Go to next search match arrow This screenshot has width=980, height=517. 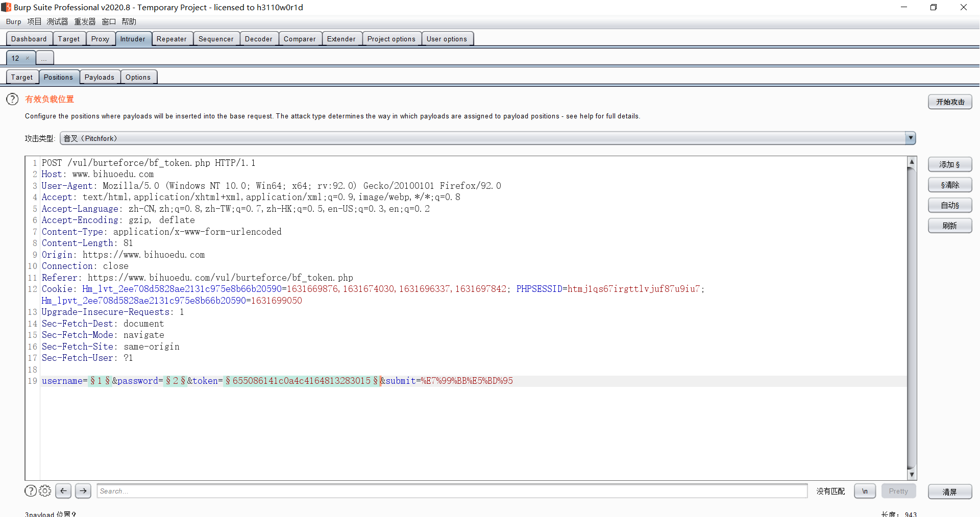83,491
